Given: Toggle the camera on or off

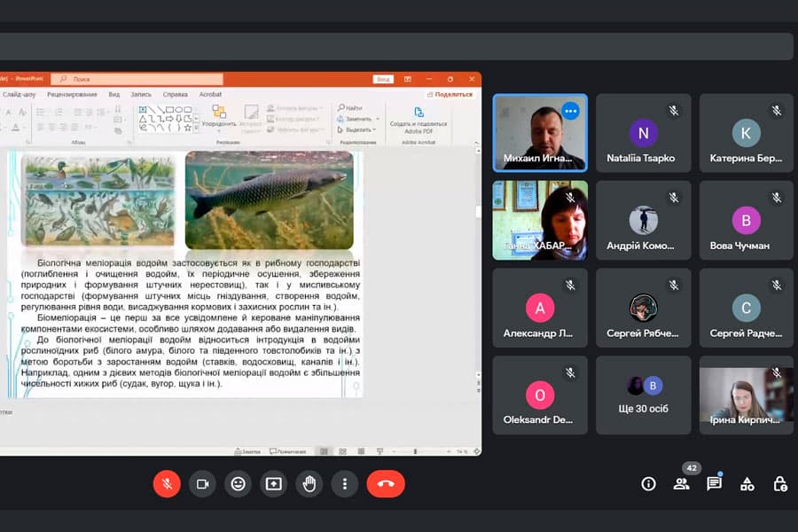Looking at the screenshot, I should pyautogui.click(x=202, y=483).
